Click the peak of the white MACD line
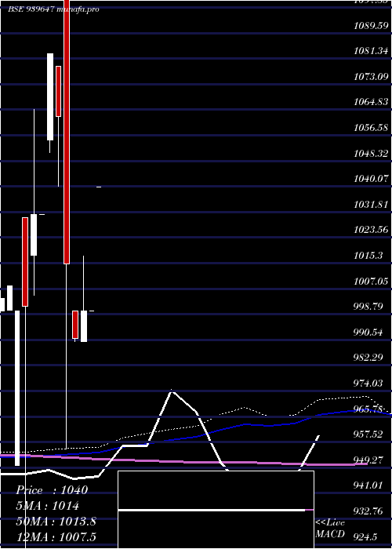 (x=171, y=391)
